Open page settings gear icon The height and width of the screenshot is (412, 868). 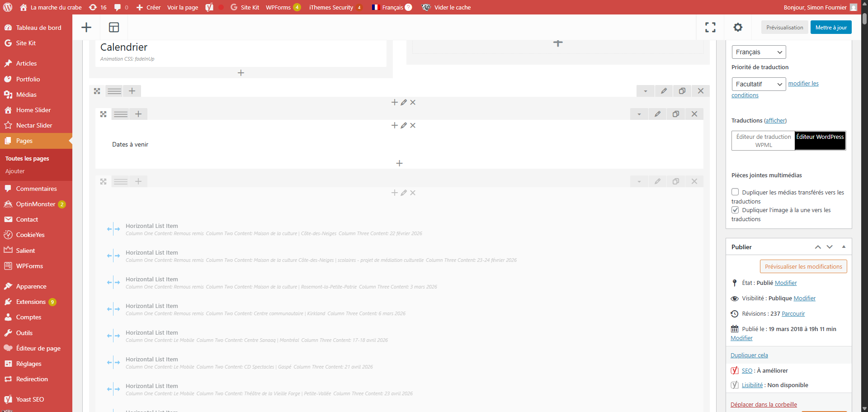[738, 28]
